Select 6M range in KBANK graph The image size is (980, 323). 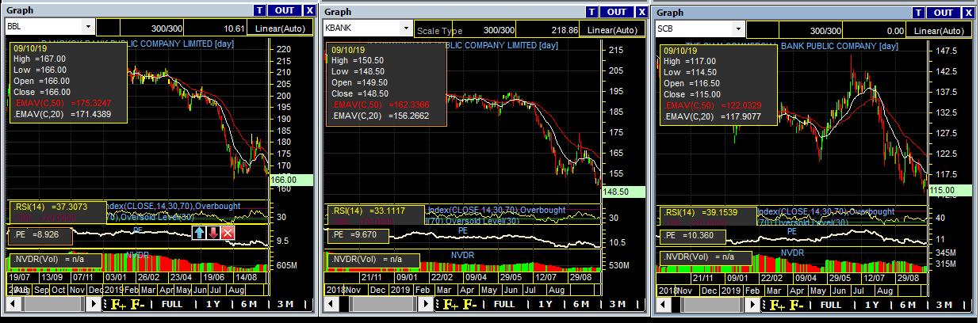(581, 304)
